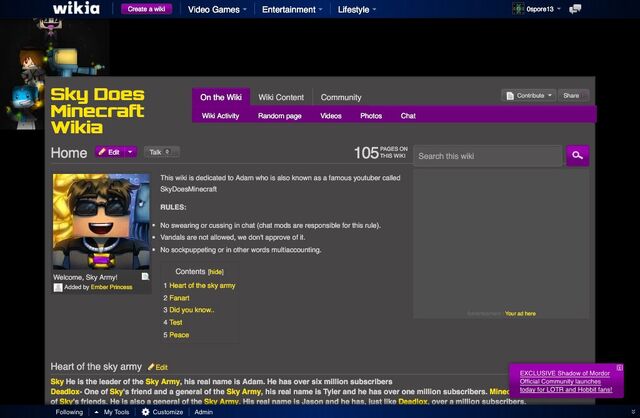The height and width of the screenshot is (418, 640).
Task: Click the 0spore13 user avatar icon
Action: click(x=518, y=9)
